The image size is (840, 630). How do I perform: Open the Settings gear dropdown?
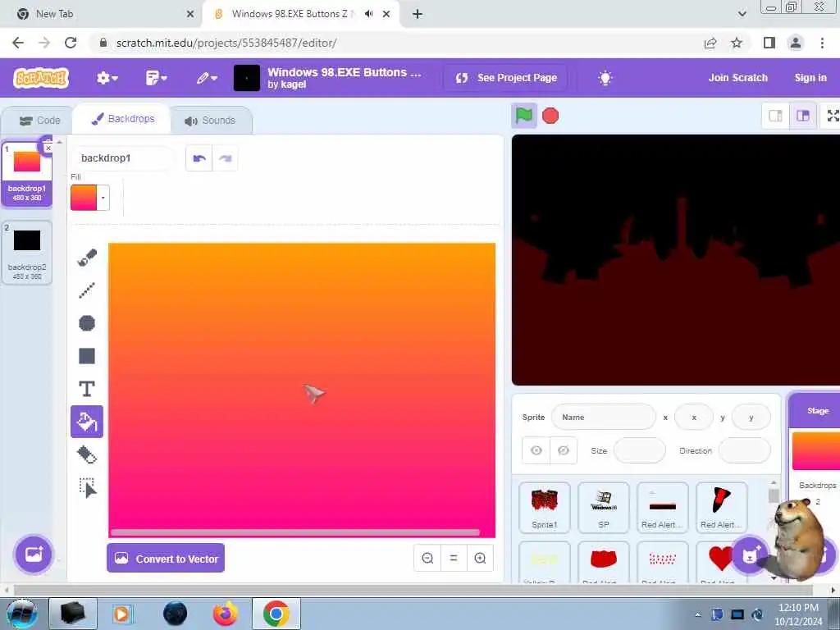click(107, 78)
